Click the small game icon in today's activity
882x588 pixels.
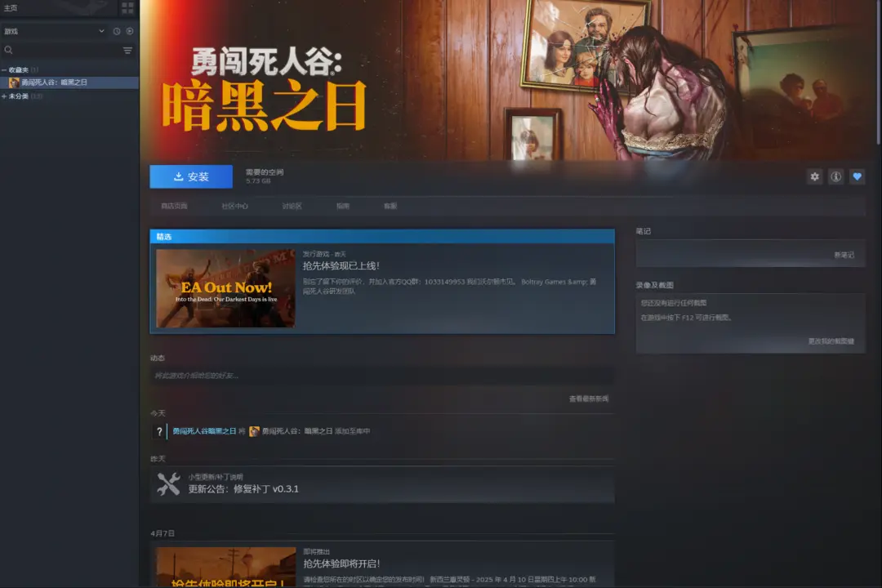coord(254,431)
